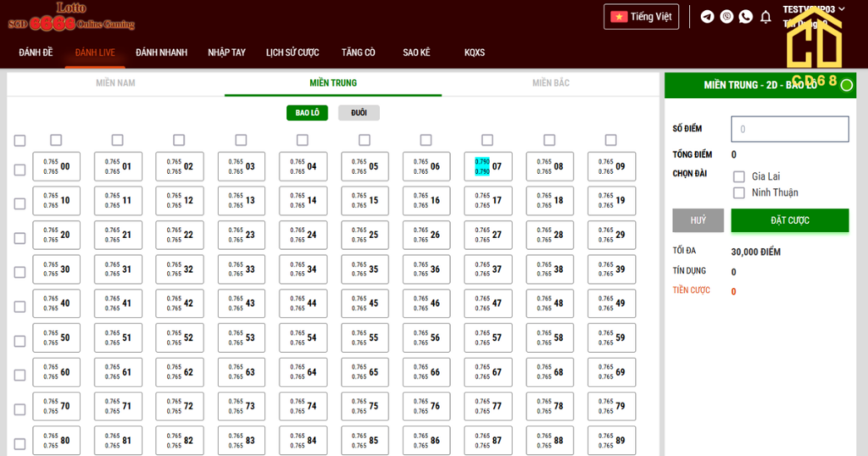
Task: Check the Ninh Thuận station checkbox
Action: tap(739, 192)
